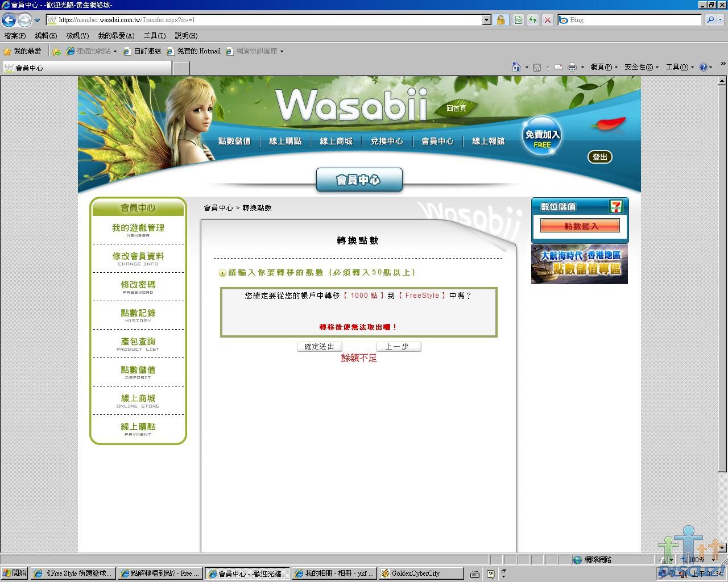728x582 pixels.
Task: Click the red chili pepper icon in banner
Action: point(609,123)
